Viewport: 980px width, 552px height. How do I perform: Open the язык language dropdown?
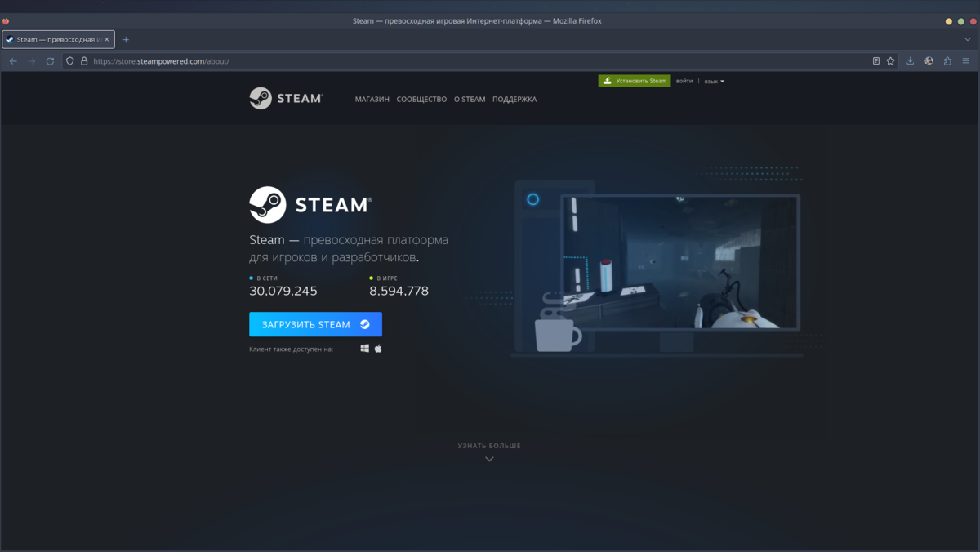click(x=715, y=82)
